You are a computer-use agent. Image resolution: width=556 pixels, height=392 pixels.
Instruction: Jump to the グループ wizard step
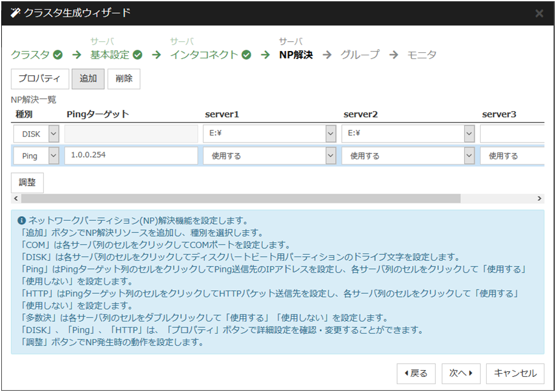[359, 55]
